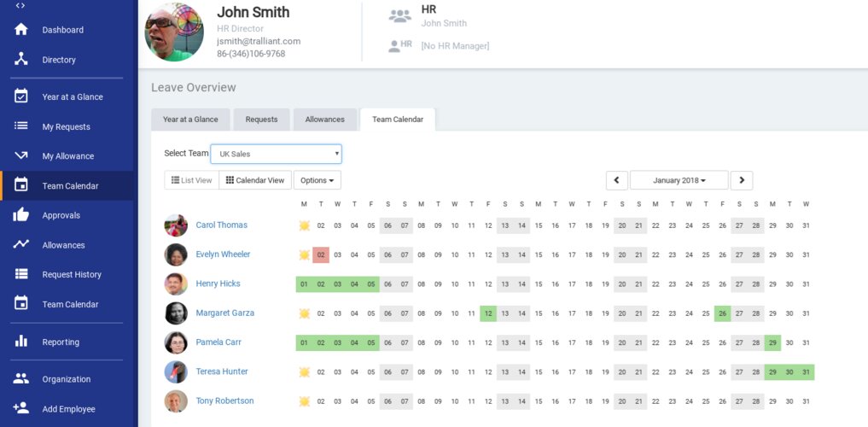Open the January 2018 month picker
868x427 pixels.
click(x=679, y=180)
